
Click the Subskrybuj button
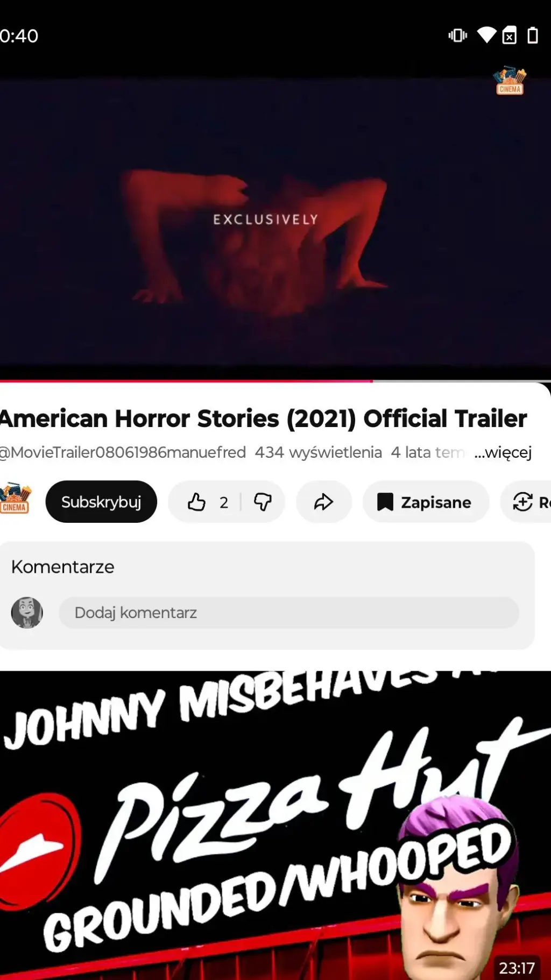coord(101,502)
